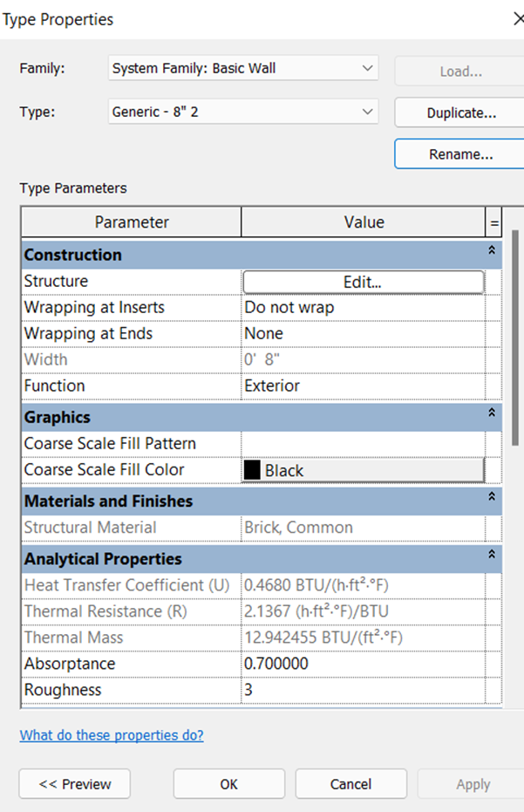Confirm changes with OK button
Screen dimensions: 524x812
click(x=228, y=784)
